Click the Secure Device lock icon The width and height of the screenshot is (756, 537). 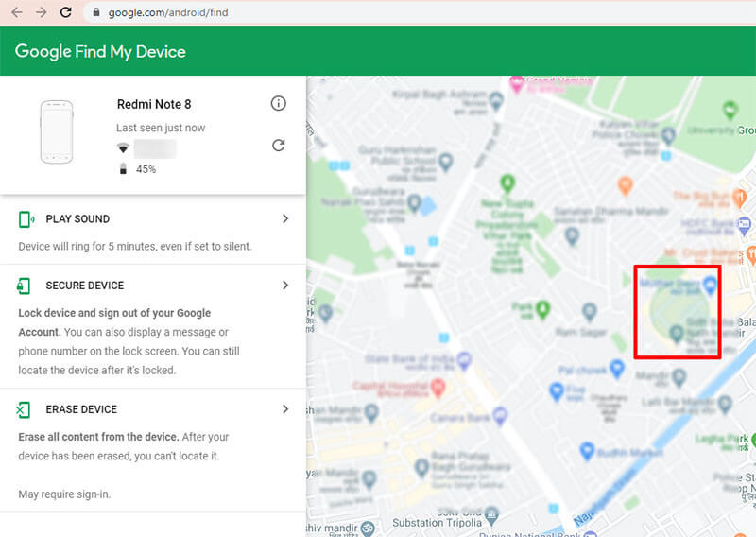(23, 286)
